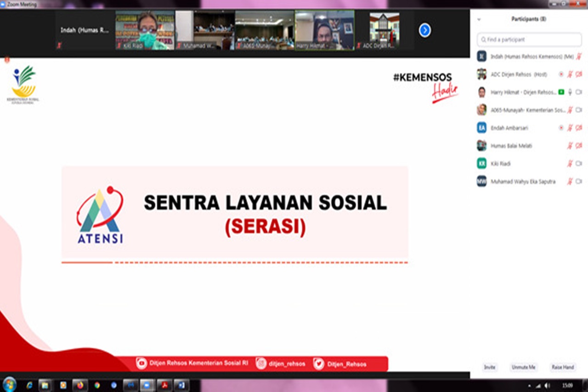Click system tray volume icon
The image size is (588, 392).
click(547, 386)
